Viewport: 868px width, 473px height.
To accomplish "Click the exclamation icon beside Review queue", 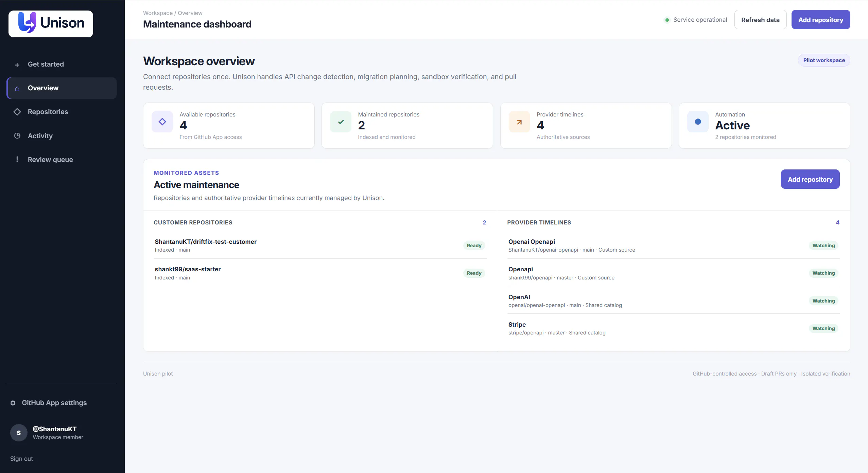I will (x=17, y=160).
